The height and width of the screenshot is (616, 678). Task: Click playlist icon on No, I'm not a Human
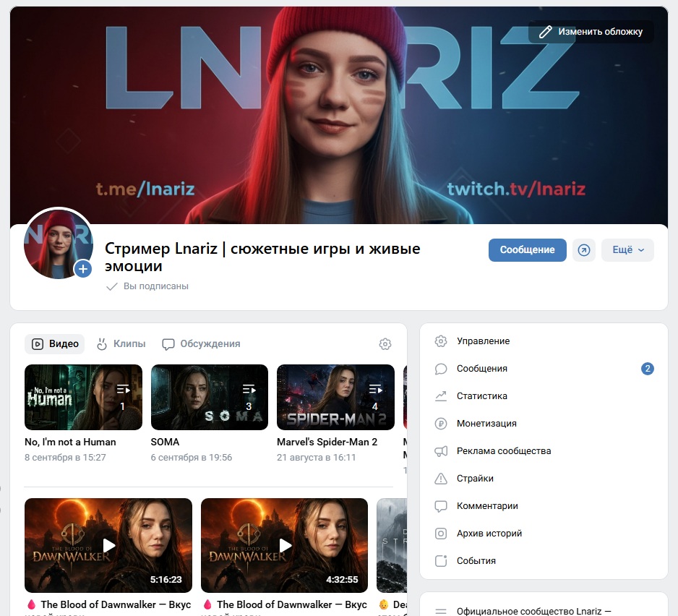[123, 389]
